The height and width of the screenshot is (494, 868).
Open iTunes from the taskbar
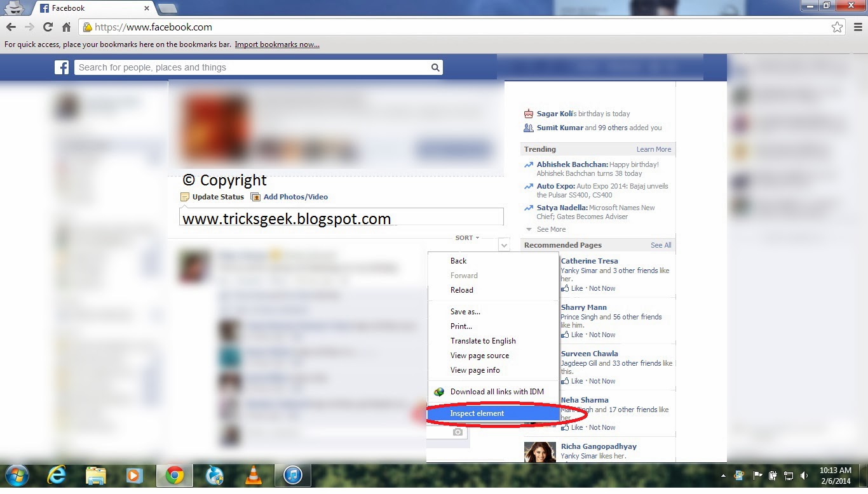292,475
